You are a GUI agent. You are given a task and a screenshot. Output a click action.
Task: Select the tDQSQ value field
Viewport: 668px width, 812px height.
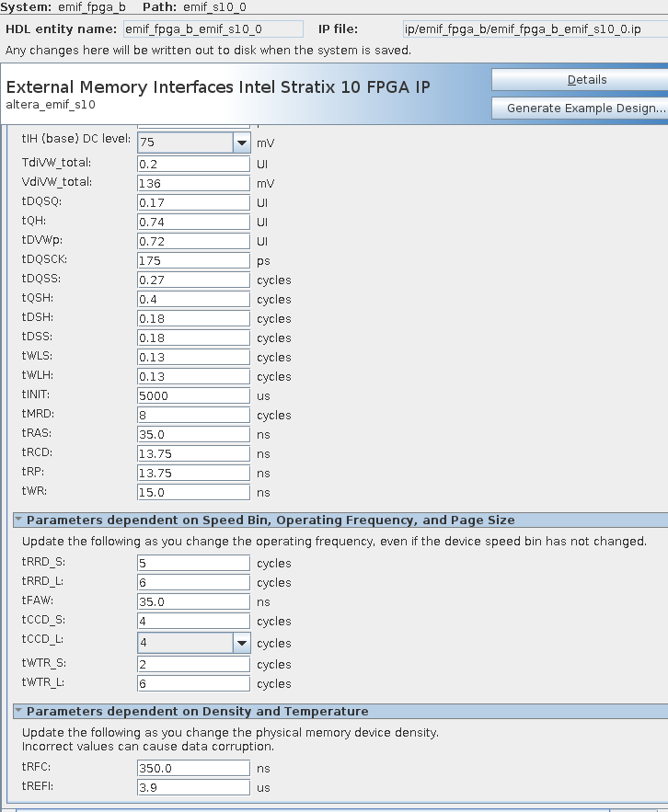pyautogui.click(x=194, y=202)
